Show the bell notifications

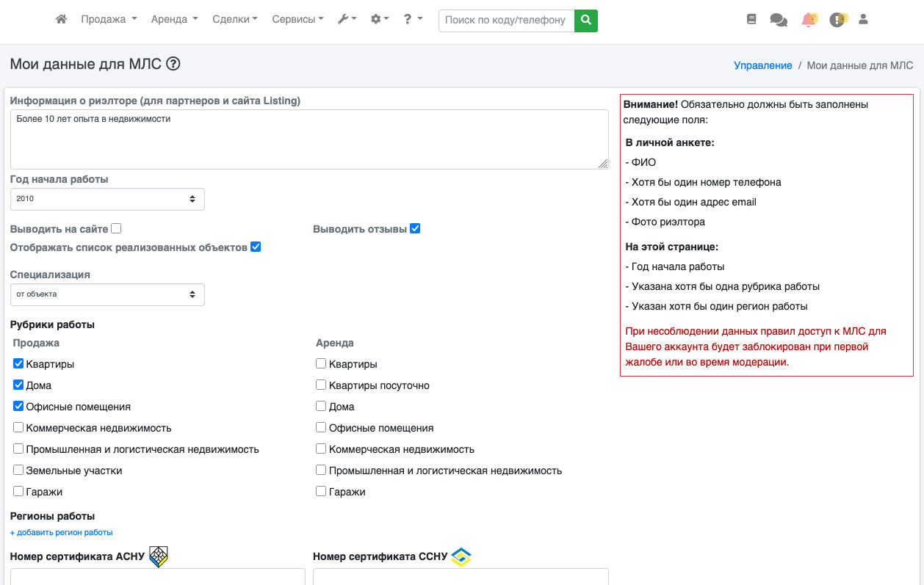pyautogui.click(x=809, y=20)
